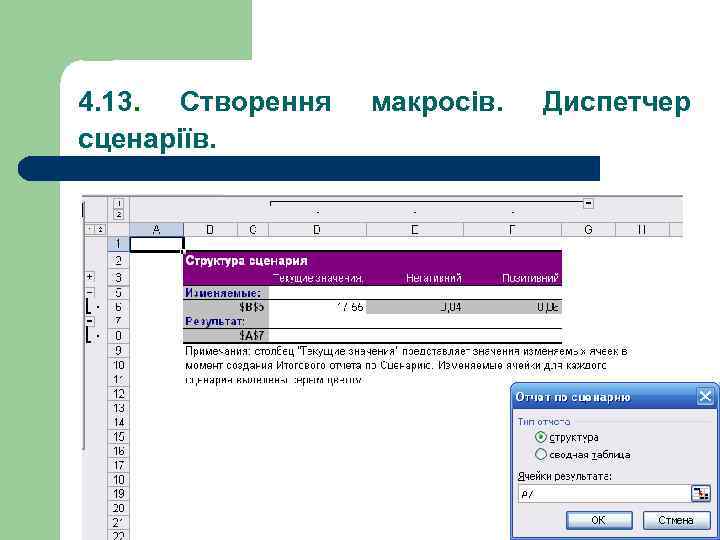Collapse the row group at row 5

(90, 292)
